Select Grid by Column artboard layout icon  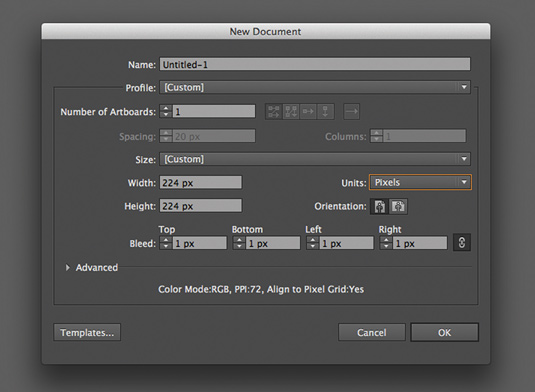click(291, 112)
